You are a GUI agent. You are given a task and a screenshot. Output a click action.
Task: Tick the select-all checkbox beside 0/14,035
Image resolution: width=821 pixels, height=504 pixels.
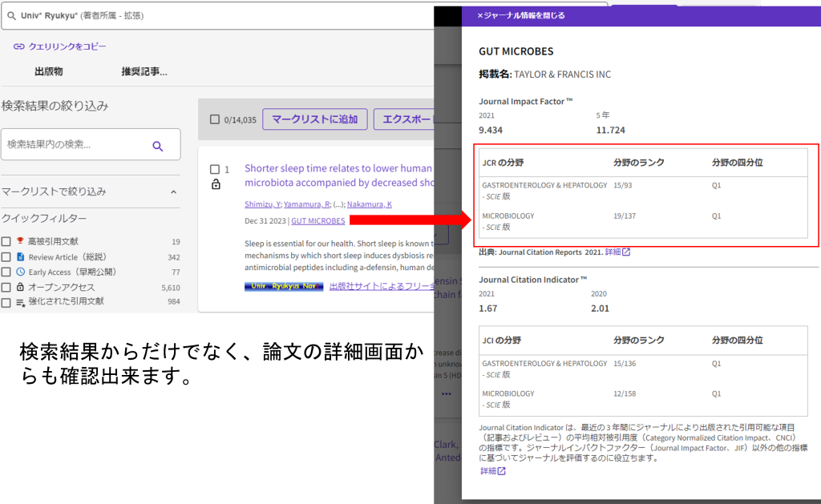tap(215, 119)
